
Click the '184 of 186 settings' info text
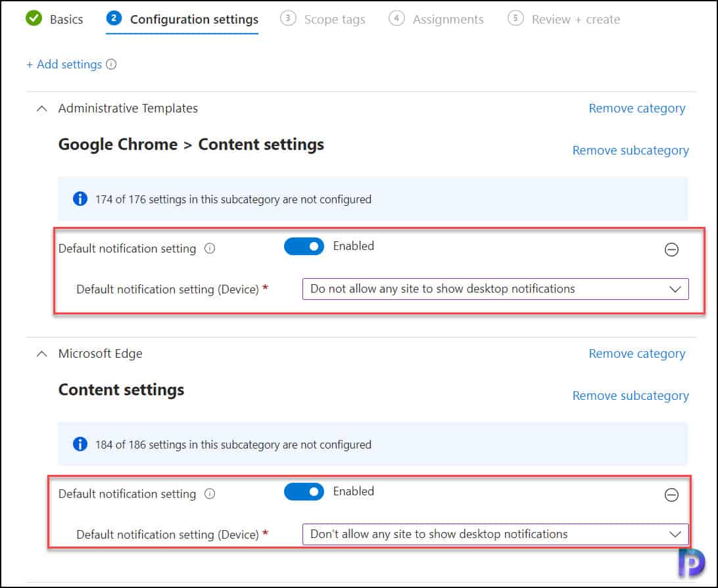click(233, 445)
